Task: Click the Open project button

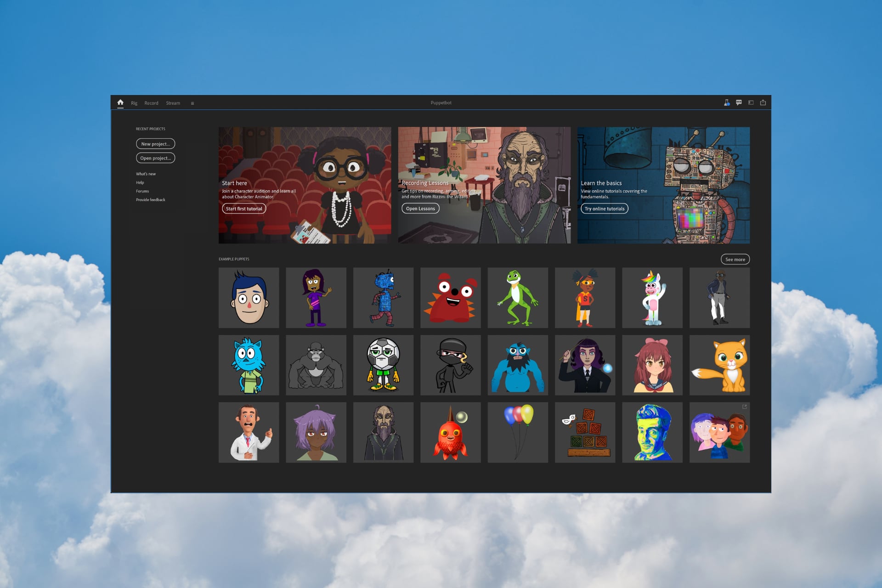Action: [x=155, y=158]
